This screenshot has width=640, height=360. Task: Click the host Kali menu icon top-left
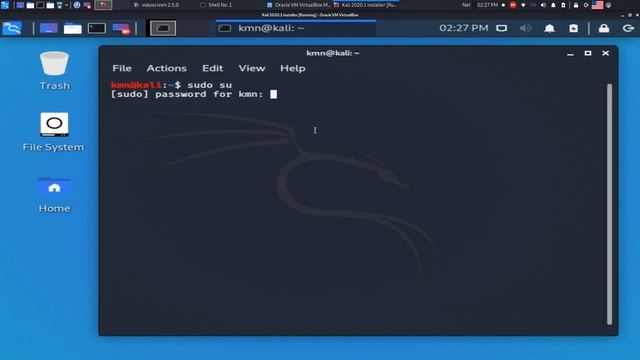pos(5,5)
